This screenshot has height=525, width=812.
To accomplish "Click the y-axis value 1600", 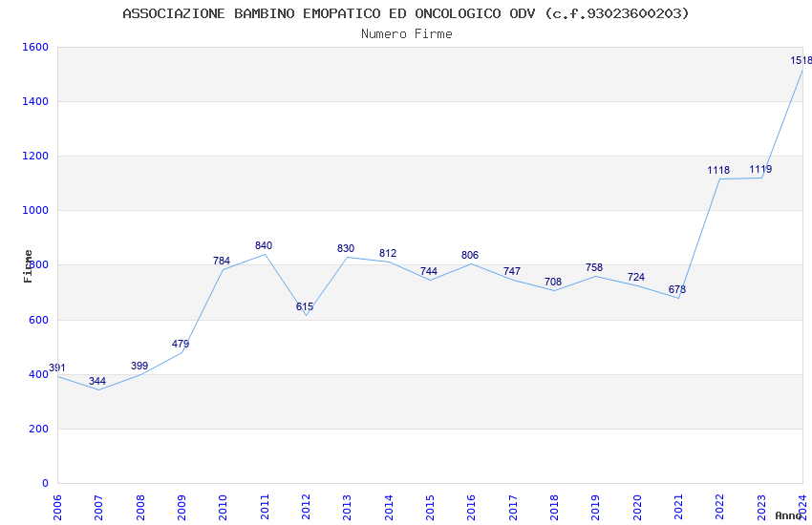I will click(x=35, y=47).
